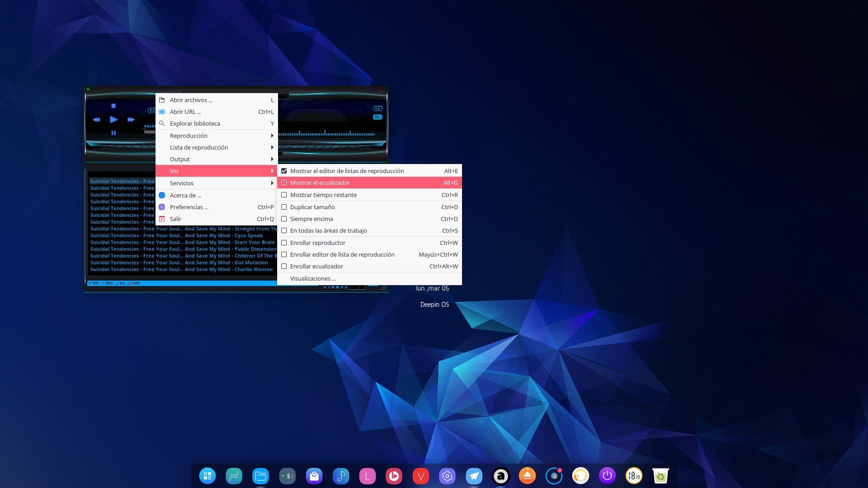Toggle the EQ button on the player
868x488 pixels.
377,108
